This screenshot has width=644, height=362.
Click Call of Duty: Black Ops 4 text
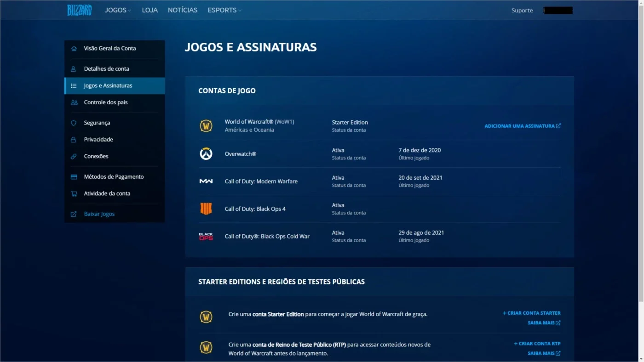pyautogui.click(x=255, y=209)
